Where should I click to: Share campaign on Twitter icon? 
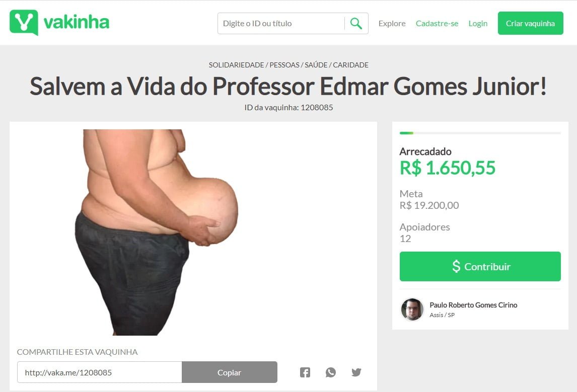pyautogui.click(x=356, y=372)
